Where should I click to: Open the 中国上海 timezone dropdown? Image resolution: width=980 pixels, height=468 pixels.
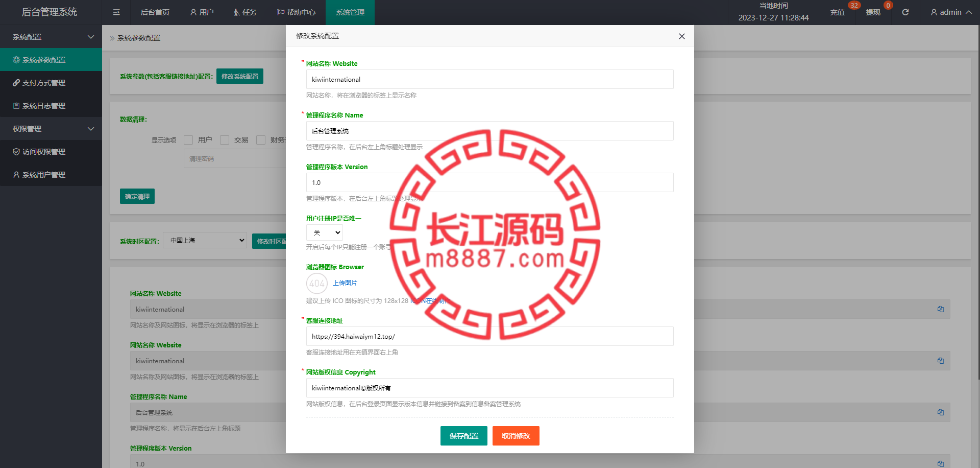coord(205,241)
